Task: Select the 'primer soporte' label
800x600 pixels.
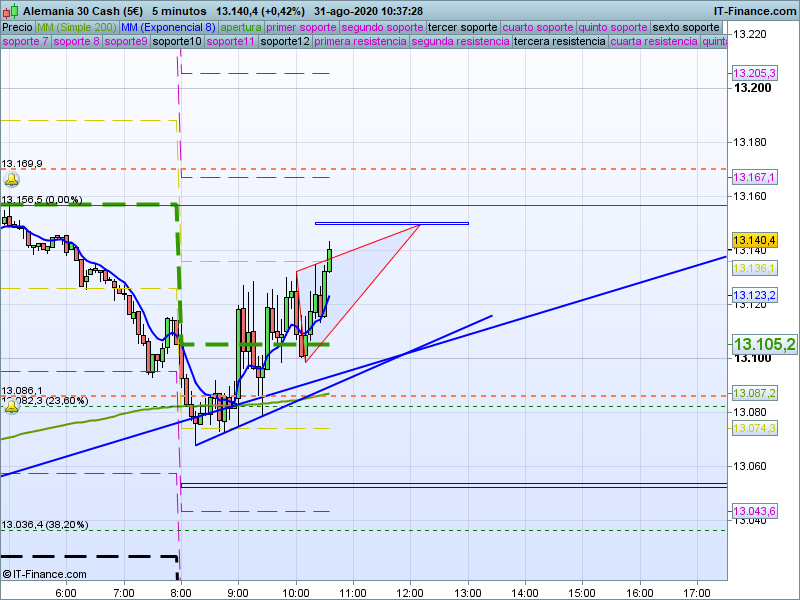Action: coord(302,27)
